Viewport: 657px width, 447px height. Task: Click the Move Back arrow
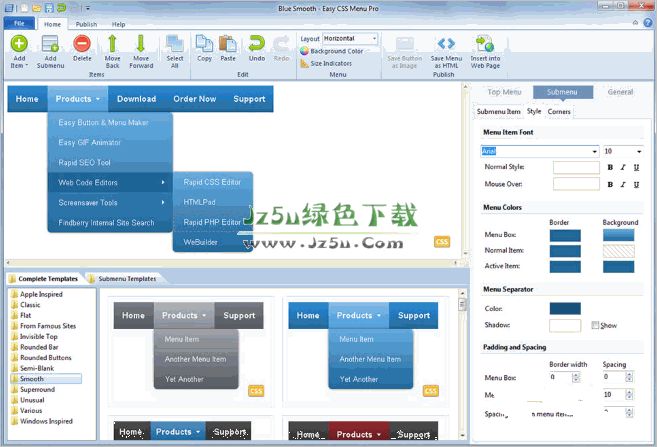click(112, 44)
